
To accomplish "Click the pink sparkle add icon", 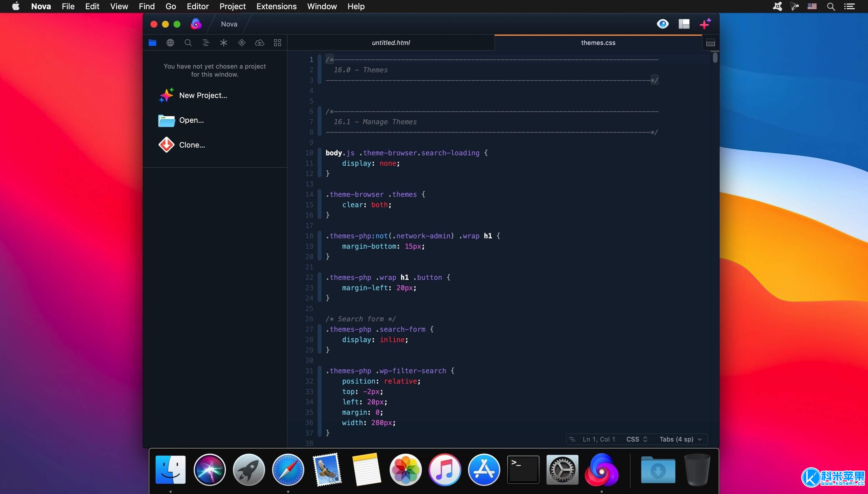I will pyautogui.click(x=705, y=24).
